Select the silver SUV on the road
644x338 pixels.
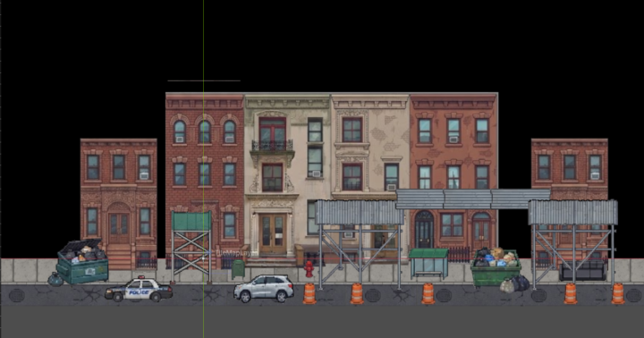264,288
